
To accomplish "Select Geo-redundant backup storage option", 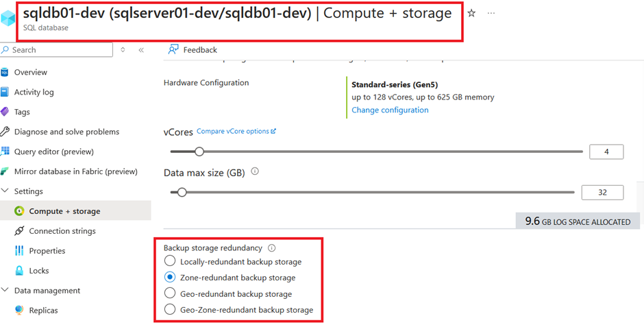I will (169, 293).
